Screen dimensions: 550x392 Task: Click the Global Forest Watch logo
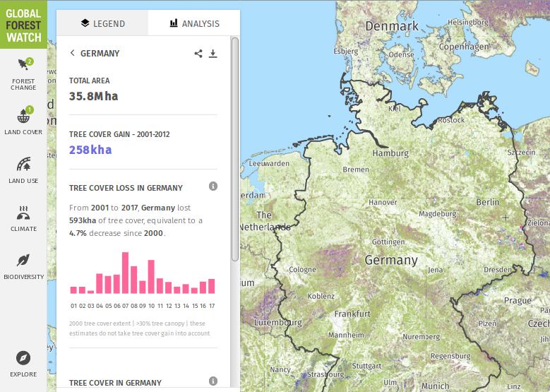click(23, 25)
